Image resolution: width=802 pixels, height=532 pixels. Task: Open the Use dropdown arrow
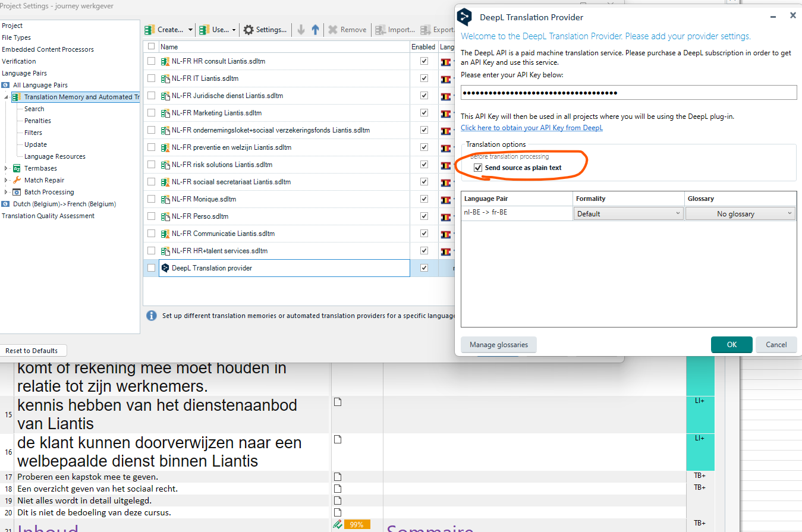click(234, 30)
